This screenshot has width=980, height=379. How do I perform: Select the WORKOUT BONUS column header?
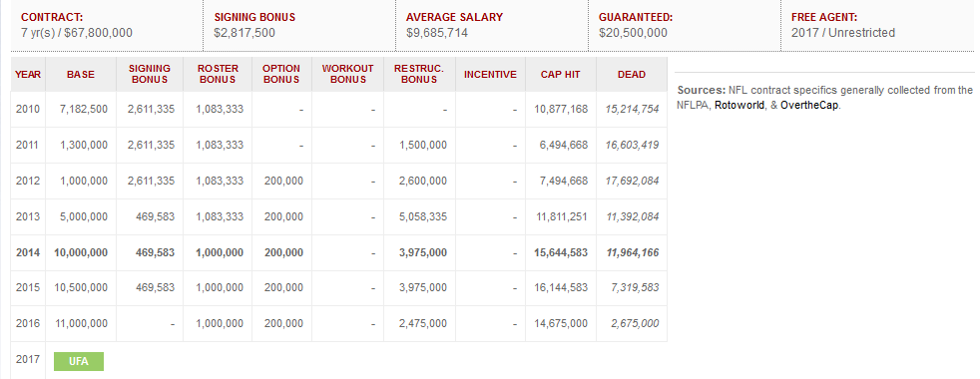pos(347,74)
